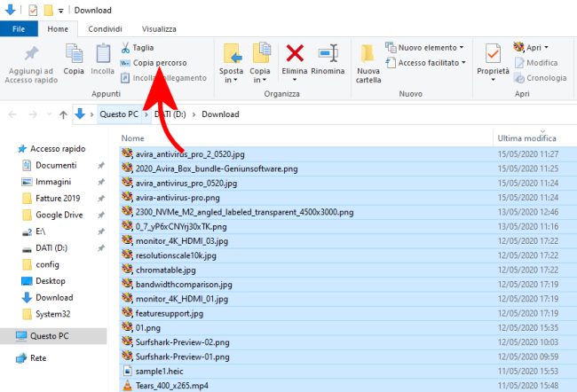Viewport: 577px width, 392px height.
Task: Open the recent locations dropdown arrow
Action: point(49,114)
